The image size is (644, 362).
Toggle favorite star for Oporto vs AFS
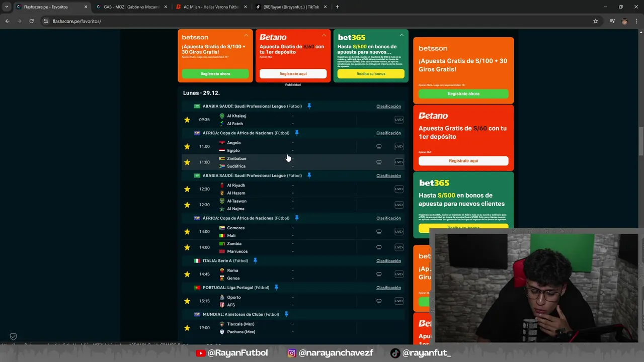(187, 301)
